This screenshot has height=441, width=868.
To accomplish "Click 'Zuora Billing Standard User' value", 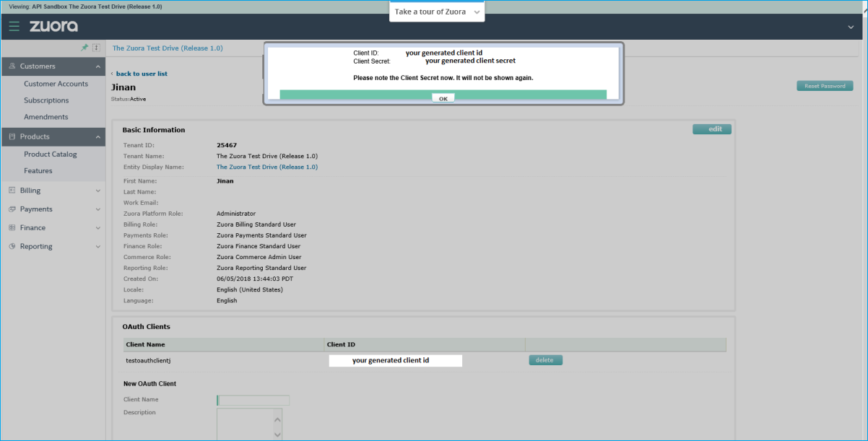I will point(256,224).
